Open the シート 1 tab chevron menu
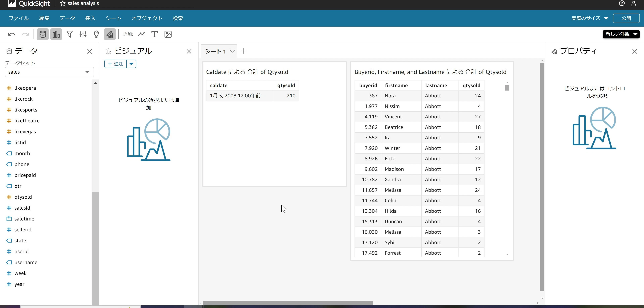Screen dimensions: 644x308 point(232,51)
